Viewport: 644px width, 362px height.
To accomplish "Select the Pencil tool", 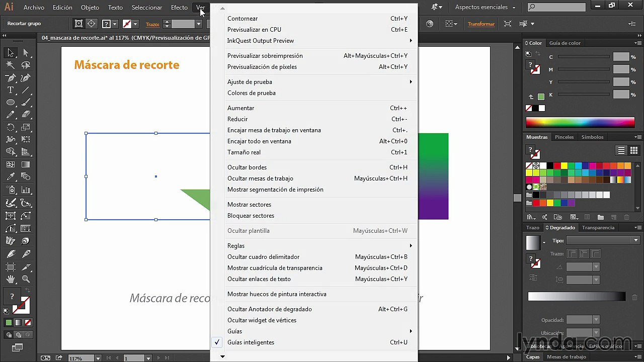I will click(11, 115).
